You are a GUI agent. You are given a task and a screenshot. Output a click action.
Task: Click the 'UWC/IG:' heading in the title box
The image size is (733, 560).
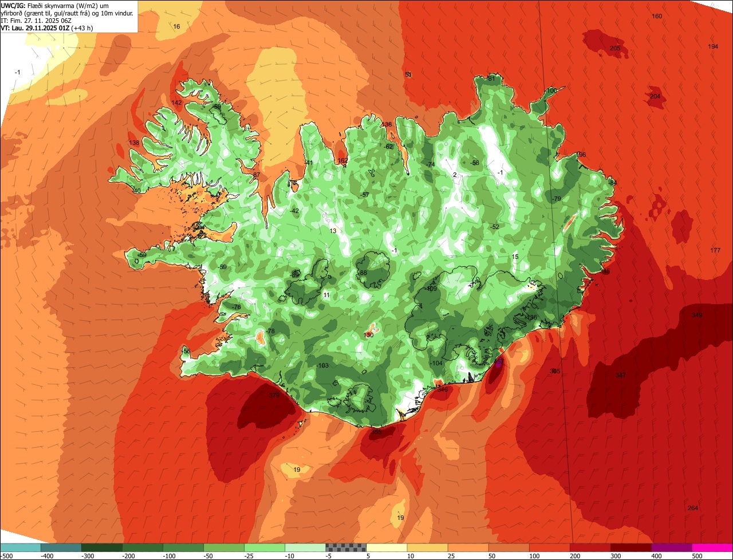(13, 5)
